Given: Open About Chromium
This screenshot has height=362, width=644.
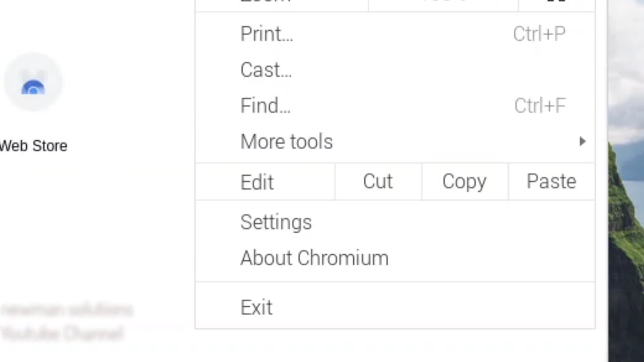Looking at the screenshot, I should coord(314,258).
